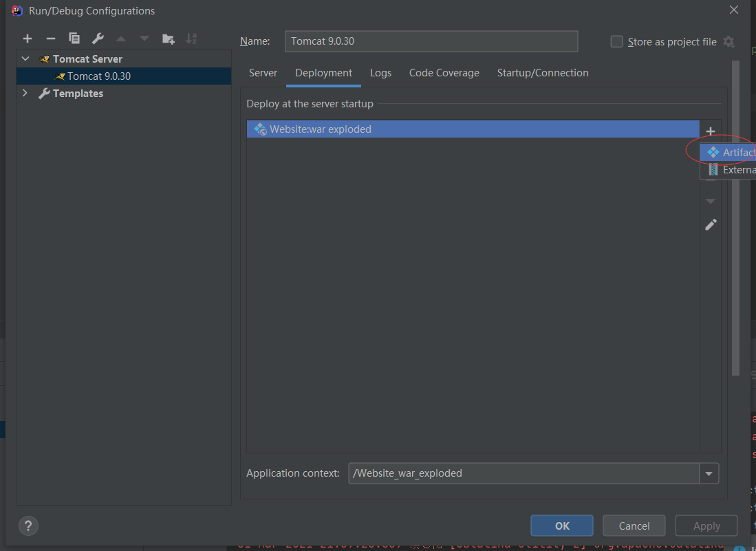Add a new run configuration with the plus icon
Screen dimensions: 756x551
pos(28,39)
